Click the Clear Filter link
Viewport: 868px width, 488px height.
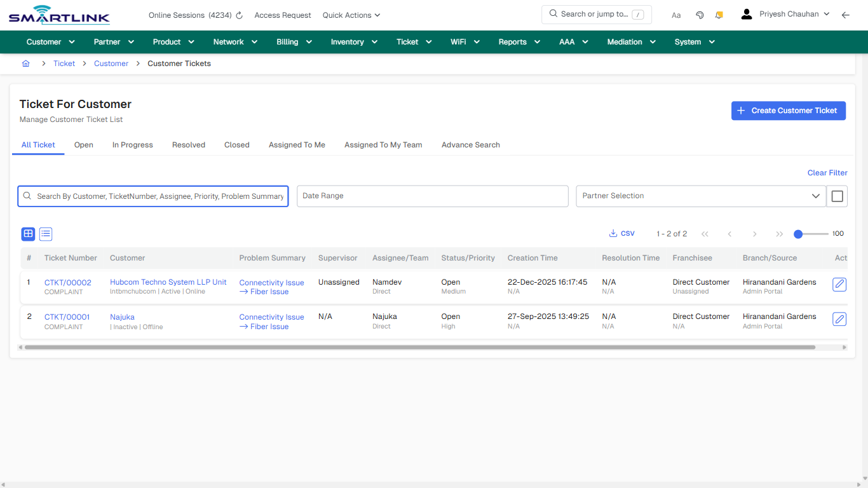[x=827, y=172]
